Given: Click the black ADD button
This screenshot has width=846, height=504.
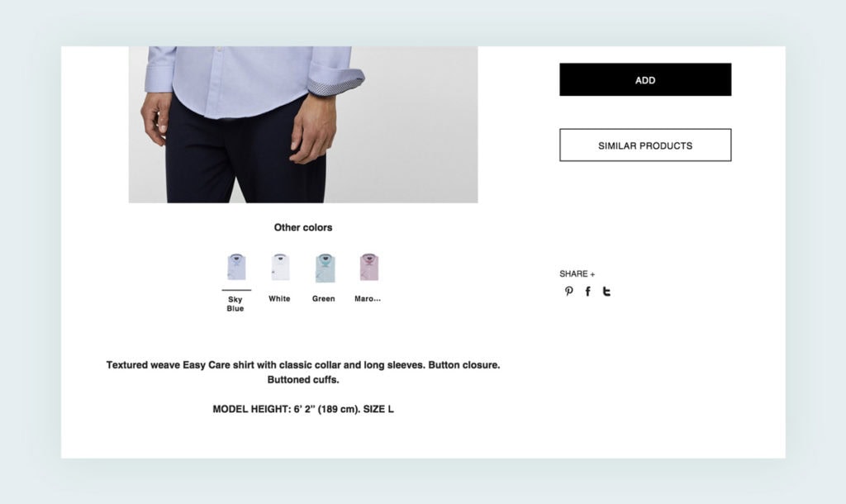Looking at the screenshot, I should [645, 80].
